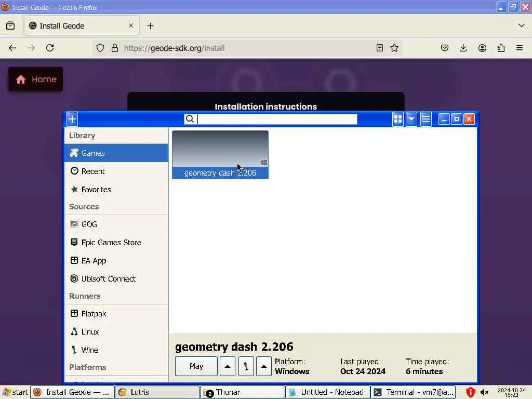Toggle Firefox reader view
The width and height of the screenshot is (532, 399).
[x=380, y=48]
